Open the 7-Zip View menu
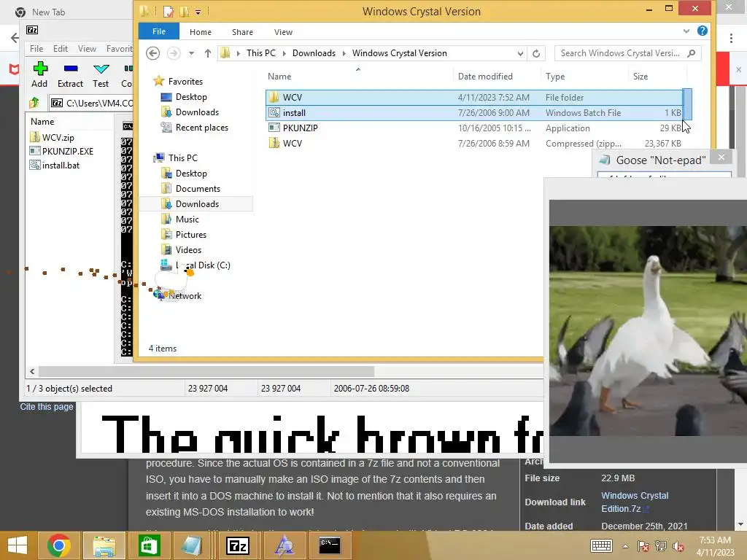 pyautogui.click(x=88, y=49)
